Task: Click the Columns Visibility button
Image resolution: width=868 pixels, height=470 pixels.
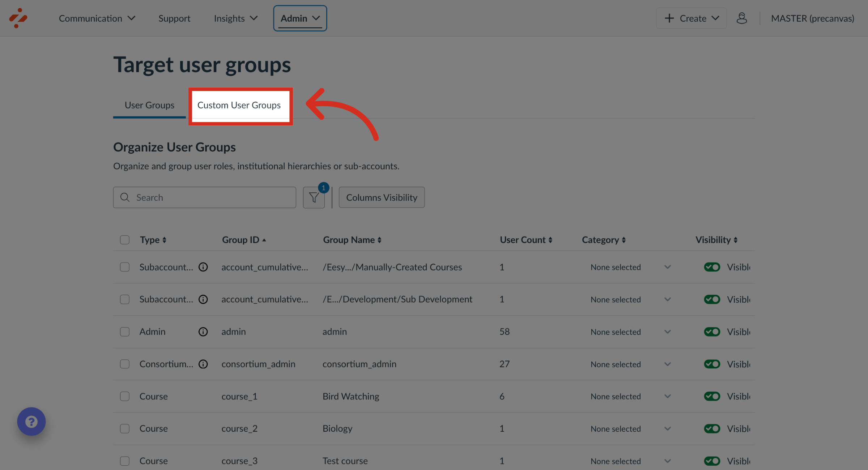Action: pos(382,197)
